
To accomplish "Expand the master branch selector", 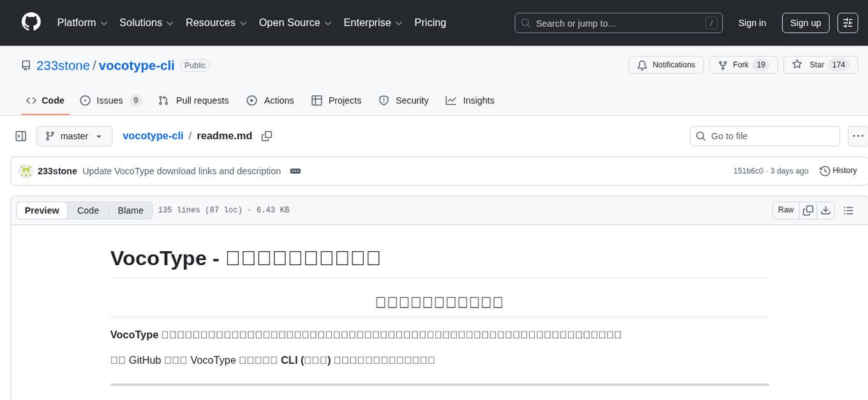I will click(74, 135).
